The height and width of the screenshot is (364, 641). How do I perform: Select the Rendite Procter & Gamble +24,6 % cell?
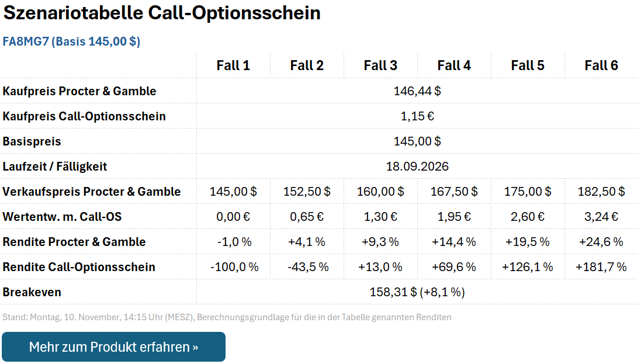601,241
